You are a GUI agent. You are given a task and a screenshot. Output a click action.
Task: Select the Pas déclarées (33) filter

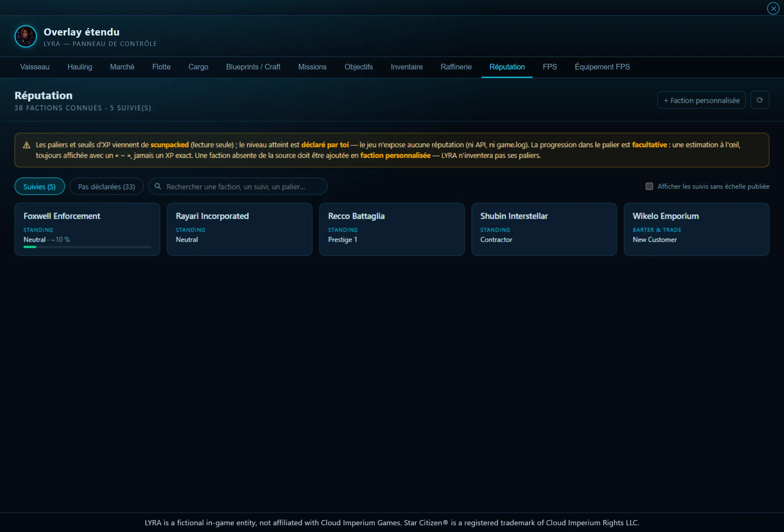[107, 186]
